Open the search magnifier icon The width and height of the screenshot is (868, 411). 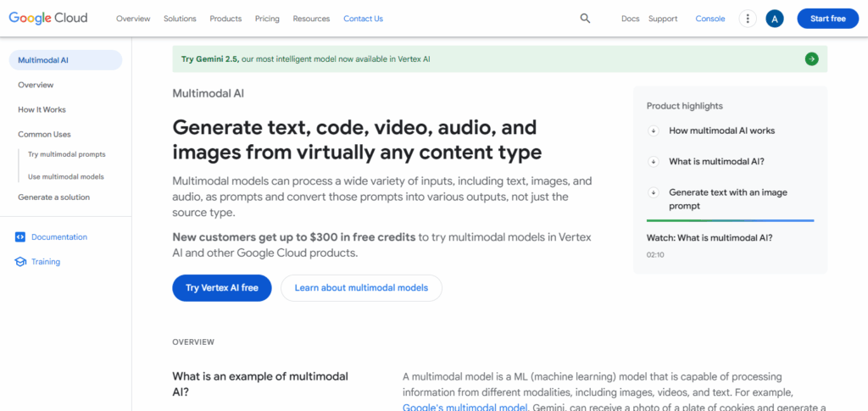click(x=585, y=19)
